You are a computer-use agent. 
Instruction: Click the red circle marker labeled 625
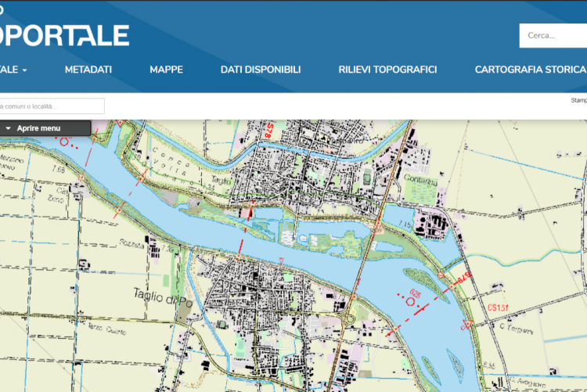click(410, 301)
